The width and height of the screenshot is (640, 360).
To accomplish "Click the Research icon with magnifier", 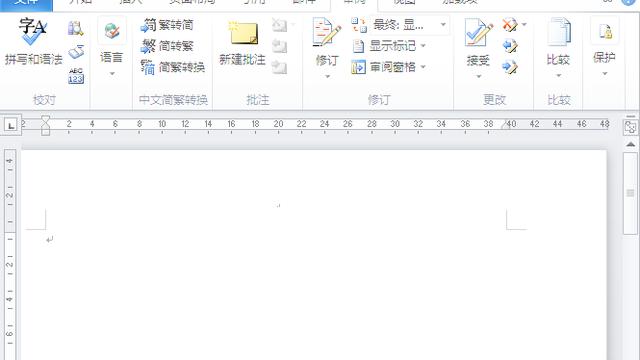I will click(x=76, y=29).
